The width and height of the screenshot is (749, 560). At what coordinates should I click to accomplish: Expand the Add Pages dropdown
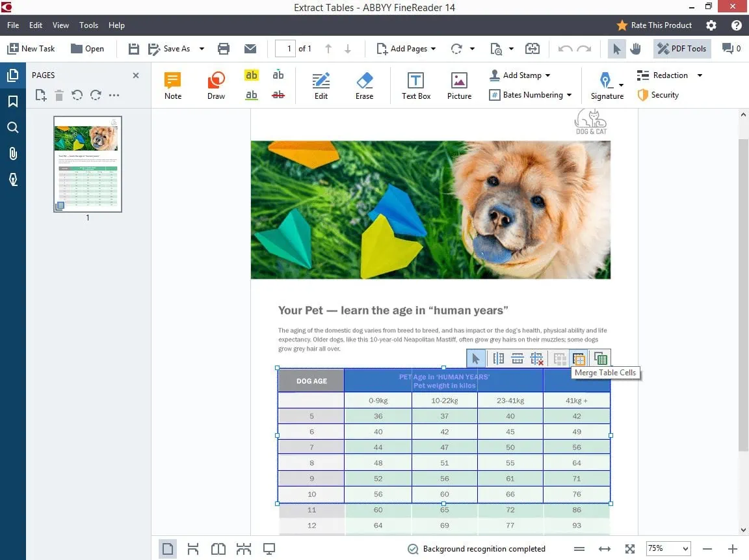(433, 49)
